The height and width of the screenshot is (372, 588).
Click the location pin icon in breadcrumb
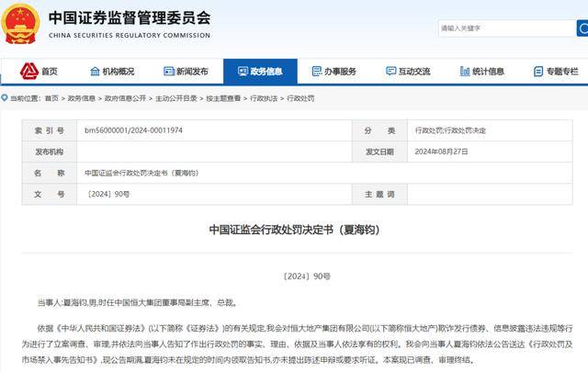click(5, 98)
